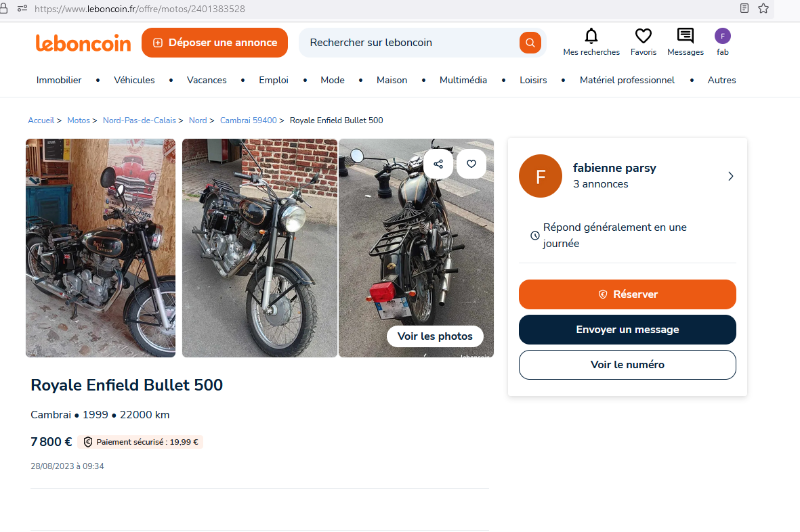800x532 pixels.
Task: Go to Accueil breadcrumb link
Action: point(41,120)
